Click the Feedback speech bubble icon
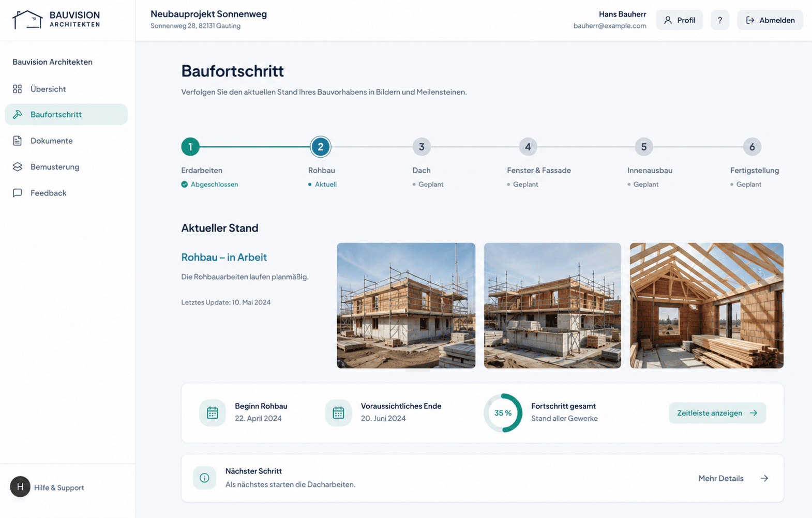 18,193
